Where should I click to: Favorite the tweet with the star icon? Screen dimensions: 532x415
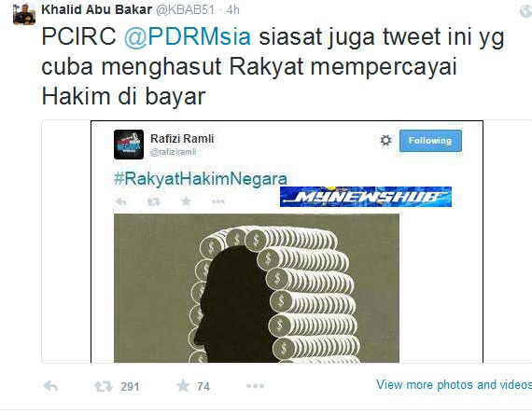point(183,385)
